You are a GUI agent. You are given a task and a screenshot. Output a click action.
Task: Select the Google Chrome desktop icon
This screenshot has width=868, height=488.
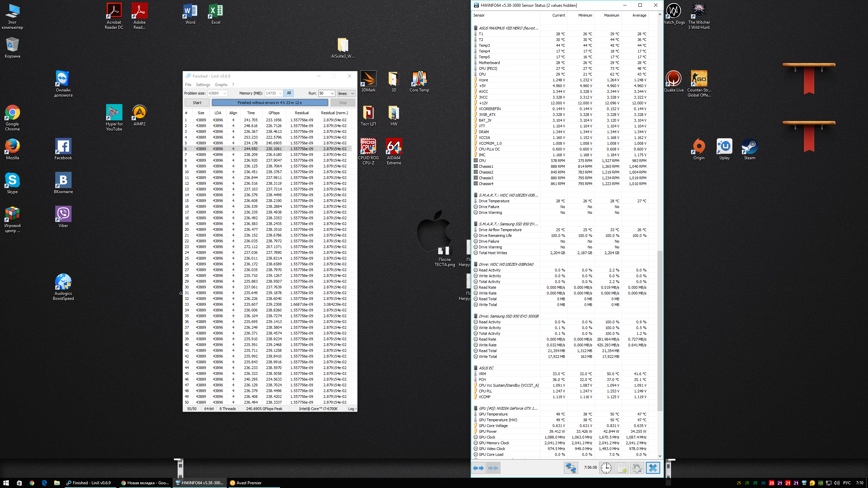pyautogui.click(x=12, y=118)
